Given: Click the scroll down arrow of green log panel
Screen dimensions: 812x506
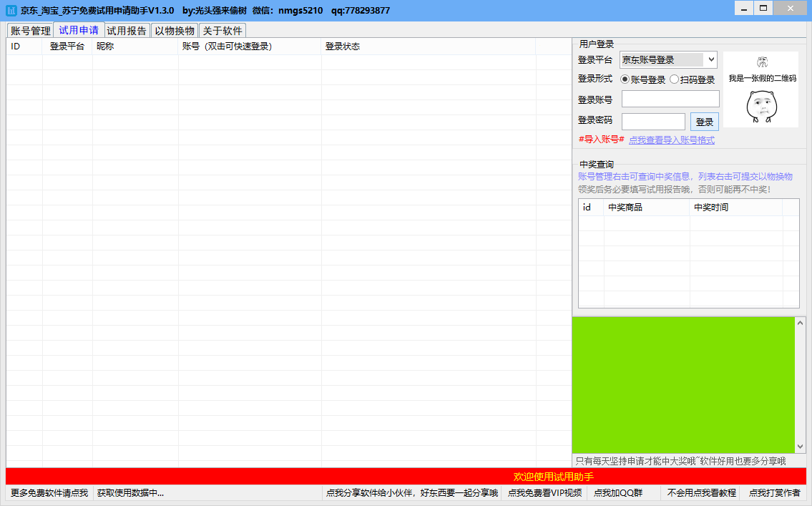Looking at the screenshot, I should coord(800,447).
